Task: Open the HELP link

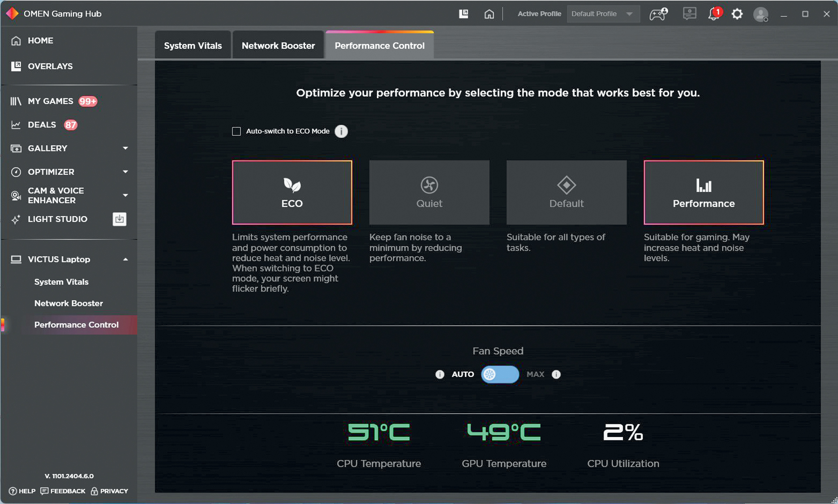Action: (22, 491)
